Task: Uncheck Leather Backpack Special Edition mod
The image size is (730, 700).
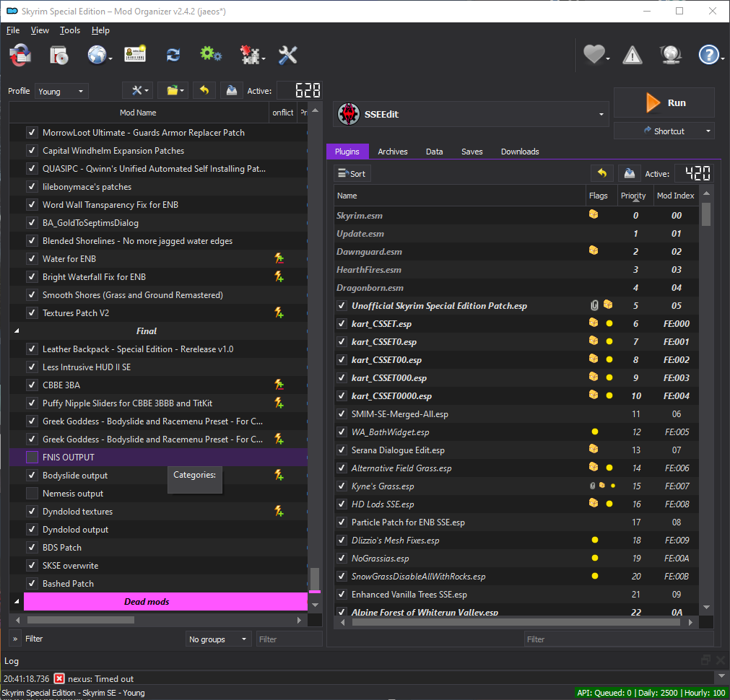Action: pos(32,349)
